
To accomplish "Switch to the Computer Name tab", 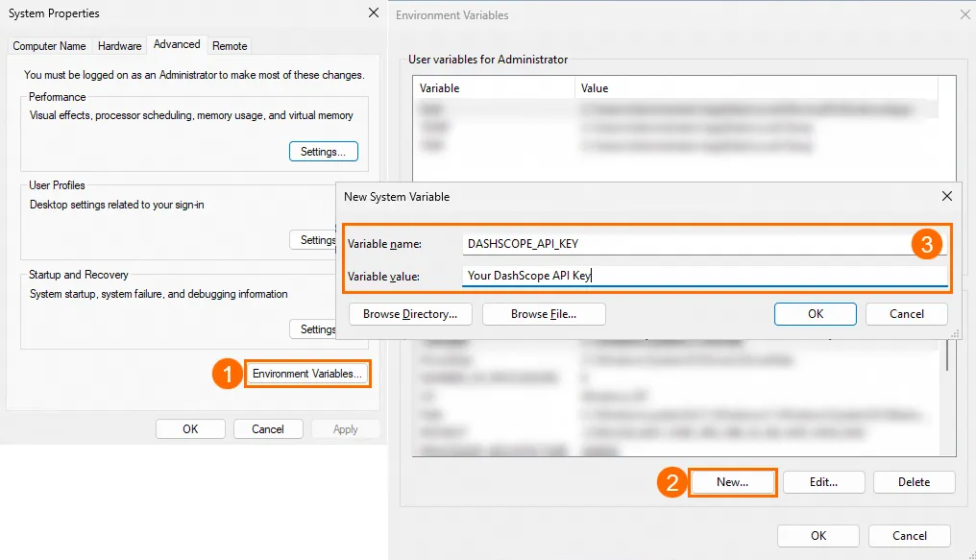I will 49,46.
